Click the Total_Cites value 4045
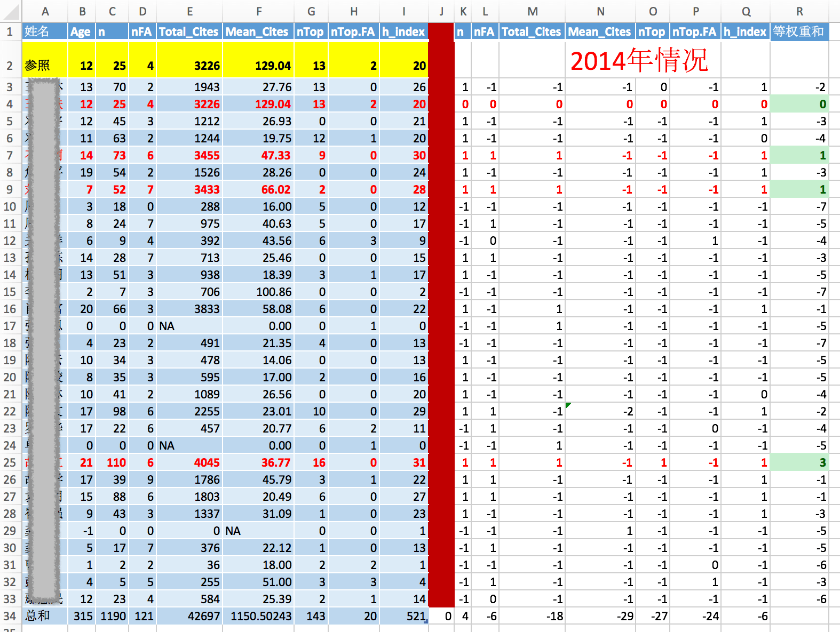Screen dimensions: 840x632 click(x=189, y=462)
